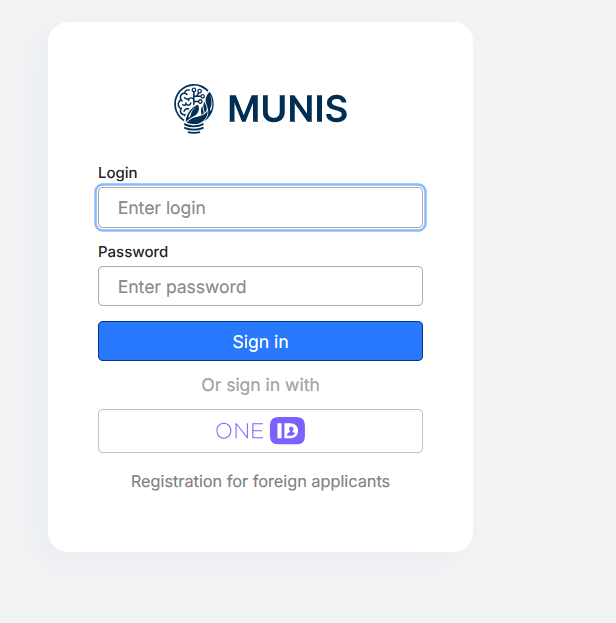Open Registration for foreign applicants link

(x=260, y=482)
